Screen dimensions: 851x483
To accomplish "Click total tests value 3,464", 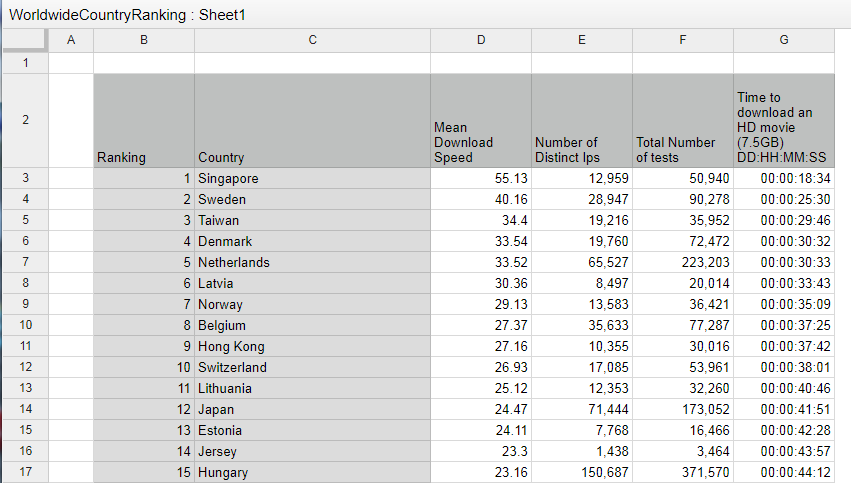I will [x=683, y=451].
